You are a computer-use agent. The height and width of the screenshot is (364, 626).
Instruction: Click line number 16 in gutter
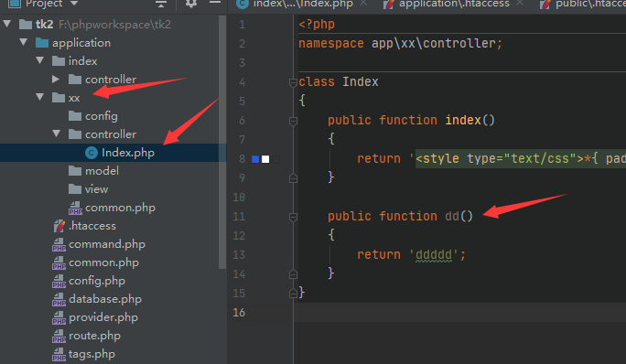point(239,312)
